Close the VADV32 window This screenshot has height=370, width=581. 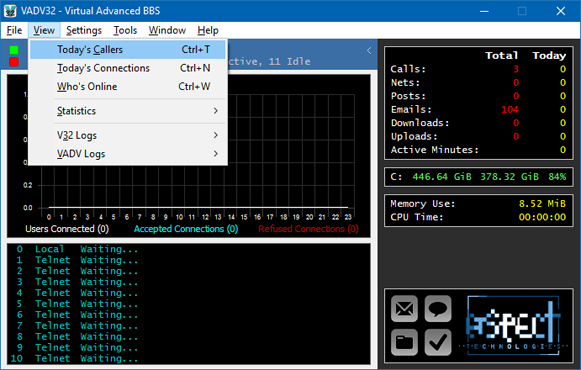[561, 11]
